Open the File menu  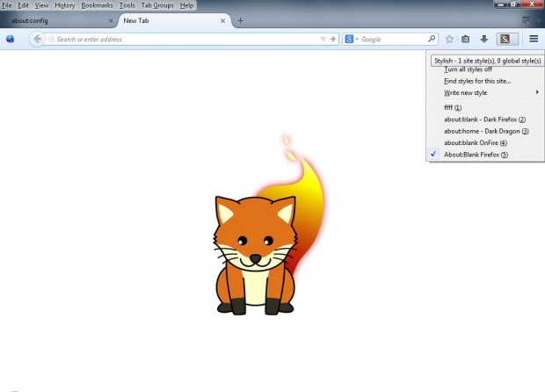(7, 5)
